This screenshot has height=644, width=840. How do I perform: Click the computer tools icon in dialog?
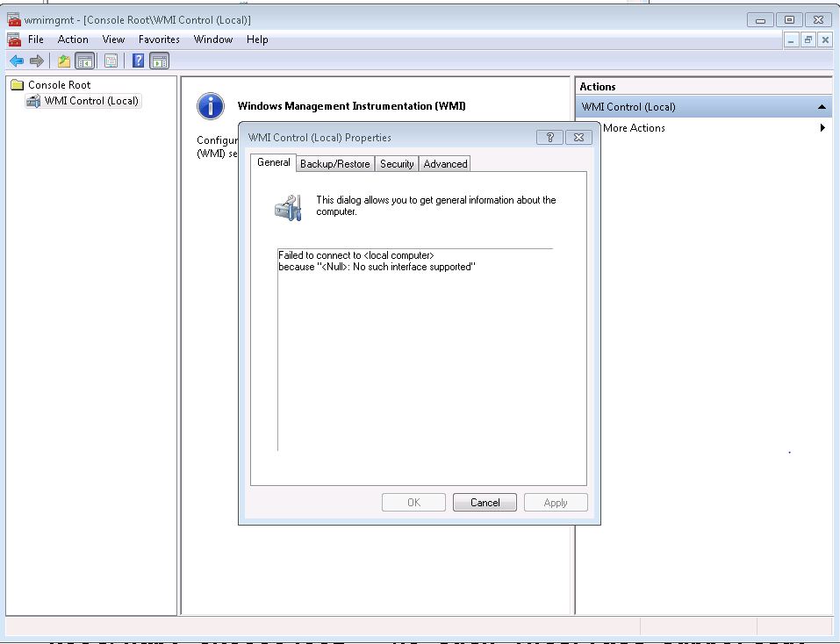288,208
